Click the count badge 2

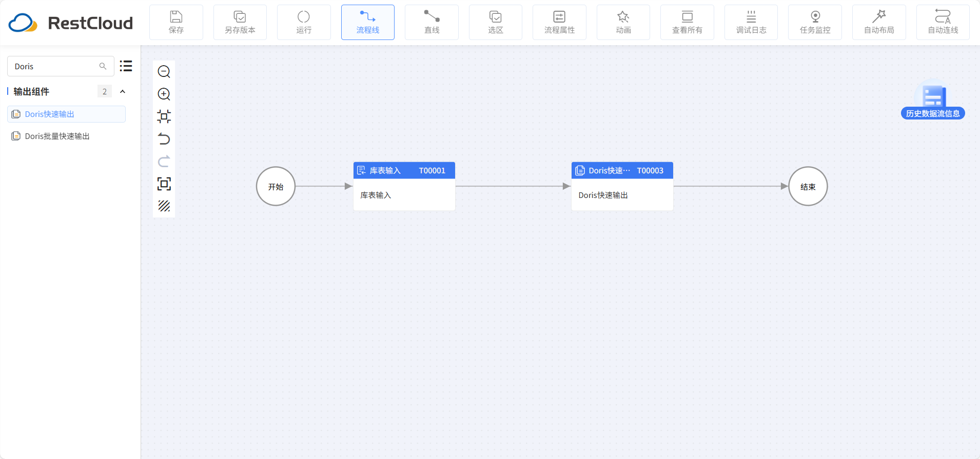[x=105, y=91]
